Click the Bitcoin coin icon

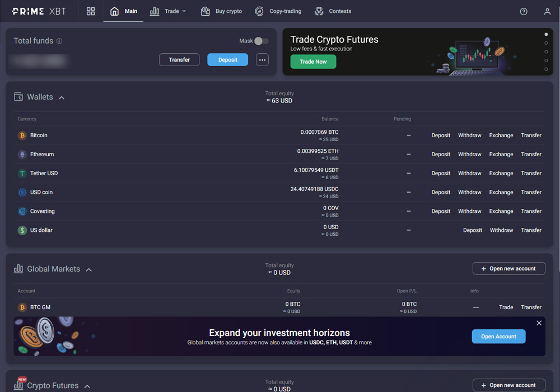point(22,136)
